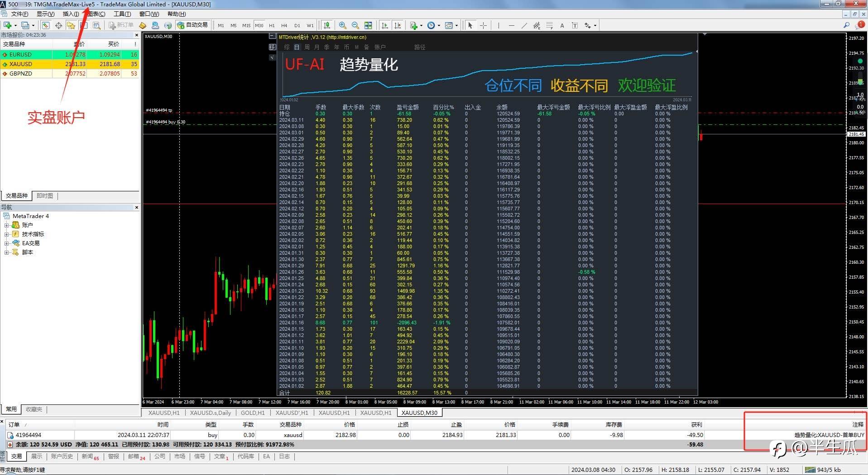868x475 pixels.
Task: Switch chart to H4 timeframe
Action: pos(284,25)
